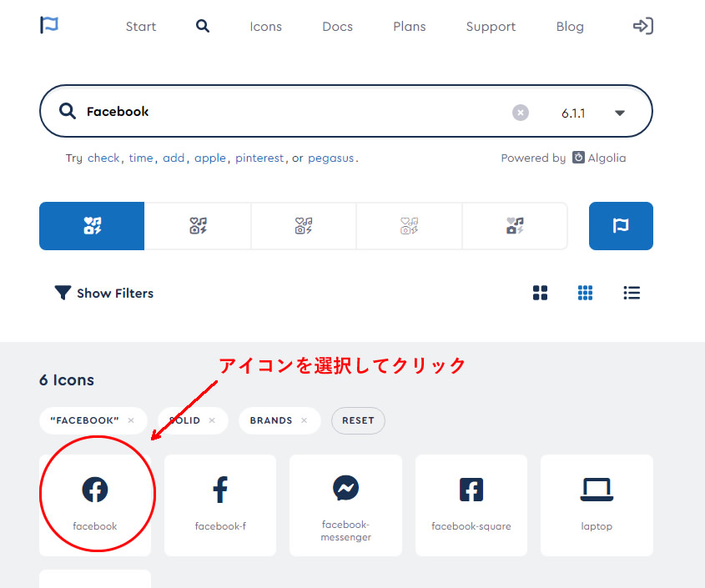Switch to compact grid view
This screenshot has height=588, width=705.
pyautogui.click(x=585, y=293)
